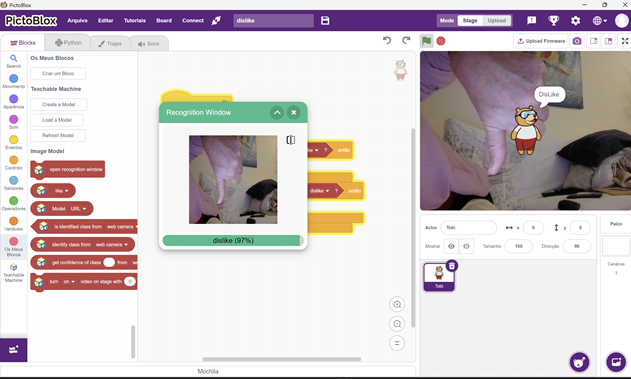Select the Aparência block category
This screenshot has height=379, width=631.
14,101
